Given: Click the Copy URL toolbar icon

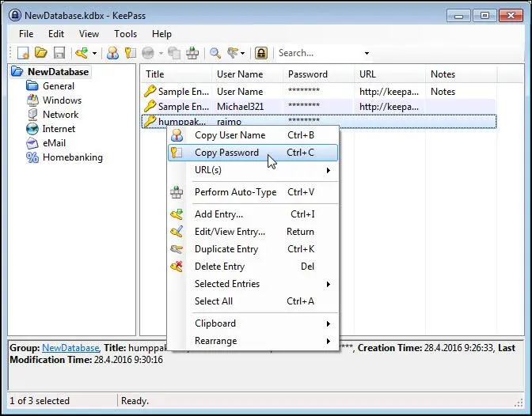Looking at the screenshot, I should [174, 53].
